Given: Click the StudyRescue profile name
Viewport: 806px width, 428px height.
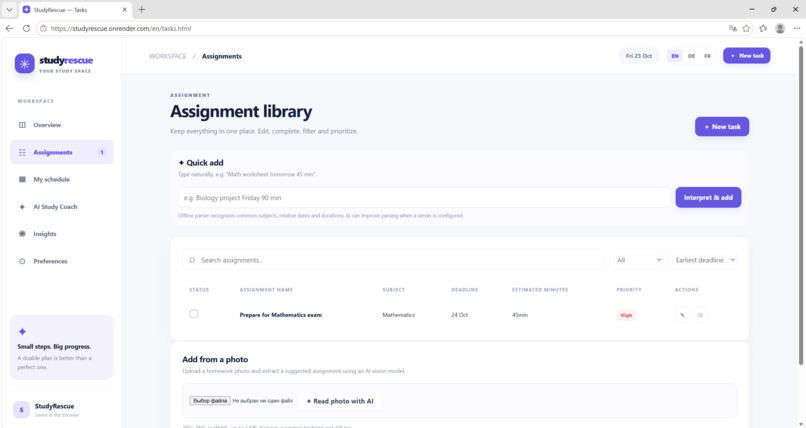Looking at the screenshot, I should coord(54,406).
